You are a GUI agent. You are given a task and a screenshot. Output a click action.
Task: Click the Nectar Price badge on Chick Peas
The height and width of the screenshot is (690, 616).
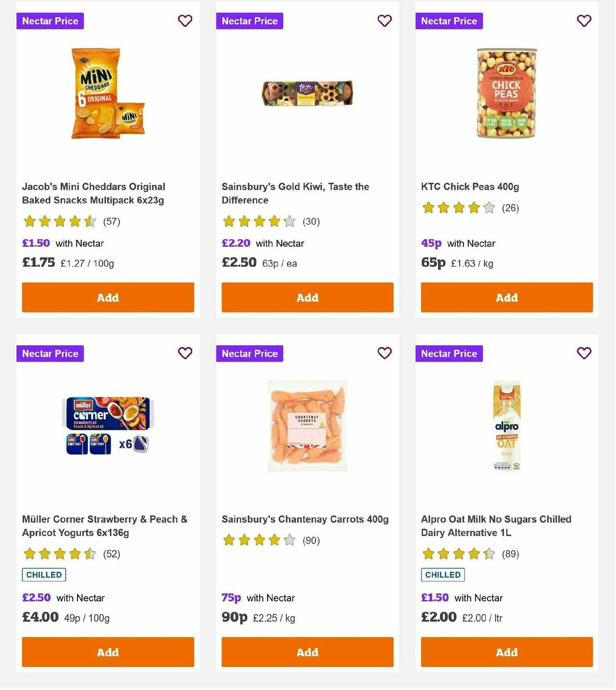[x=449, y=21]
